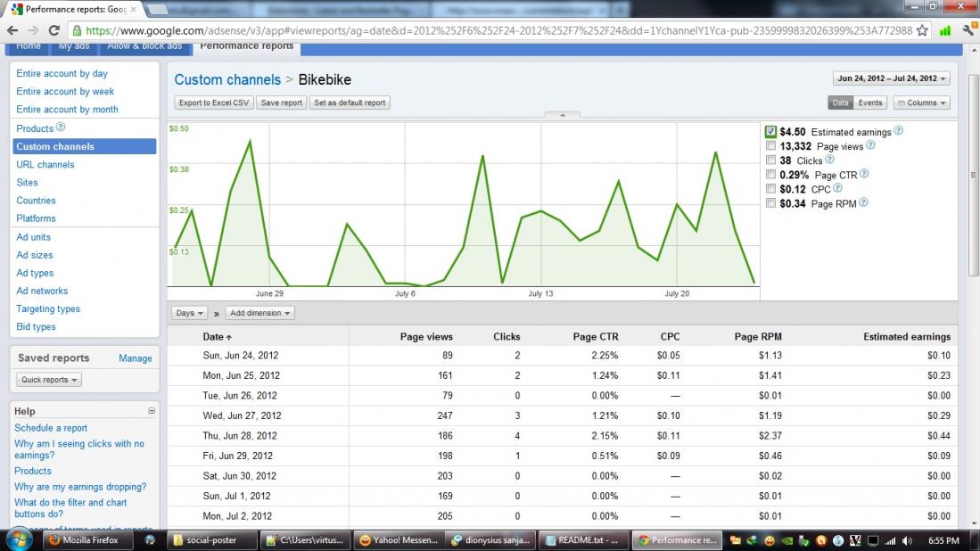Enable the Page RPM metric checkbox
This screenshot has width=980, height=551.
[x=770, y=203]
